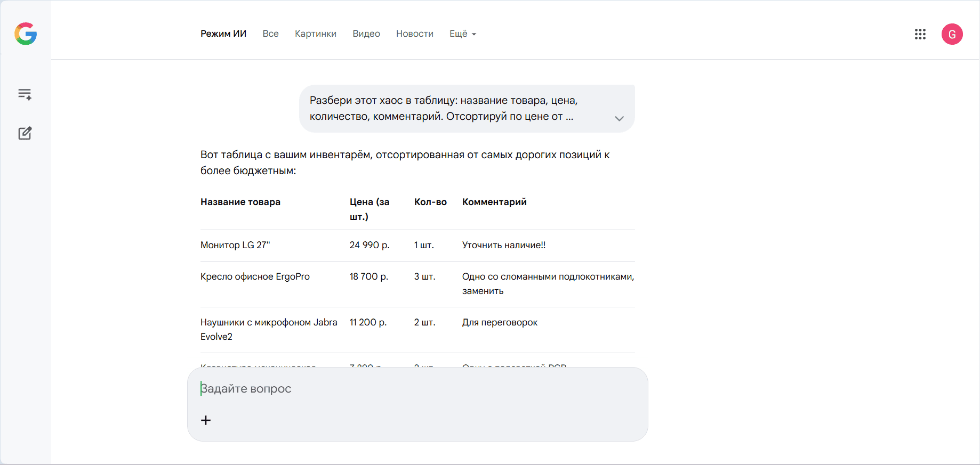Select the 2 шт. cell in Jabra row

click(x=425, y=322)
